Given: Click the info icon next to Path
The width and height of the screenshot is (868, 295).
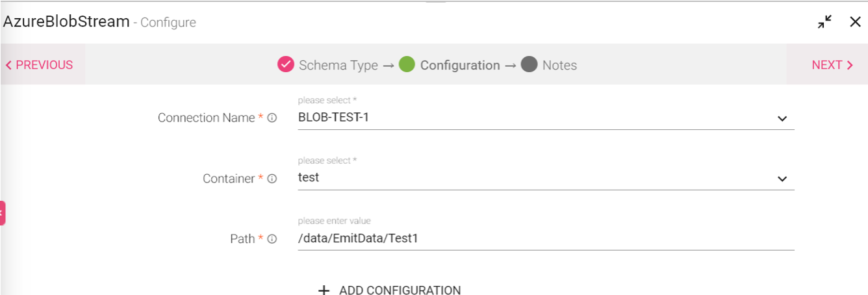Looking at the screenshot, I should [x=272, y=239].
